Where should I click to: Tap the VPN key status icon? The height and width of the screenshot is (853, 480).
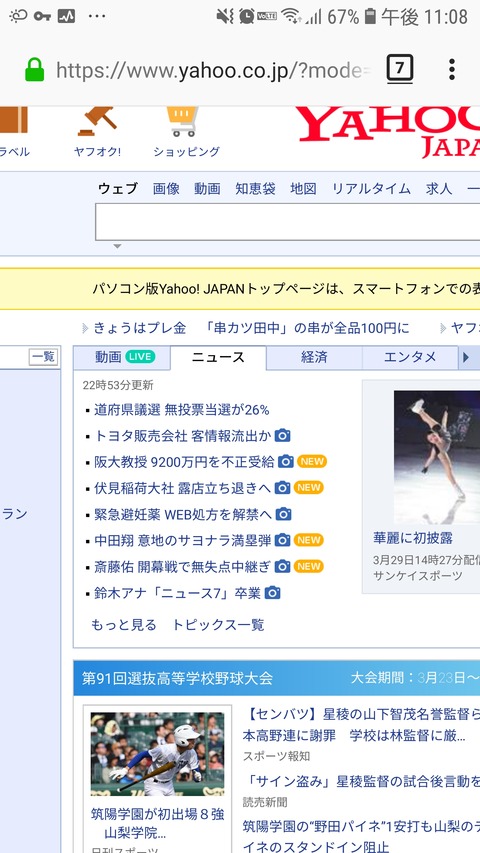(x=42, y=16)
